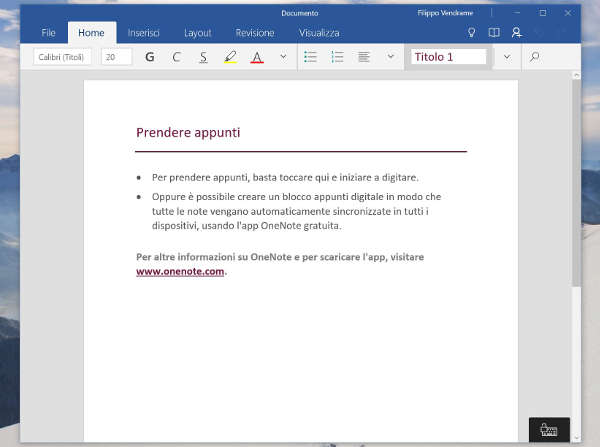Viewport: 600px width, 447px height.
Task: Click the paragraph alignment icon
Action: (x=364, y=57)
